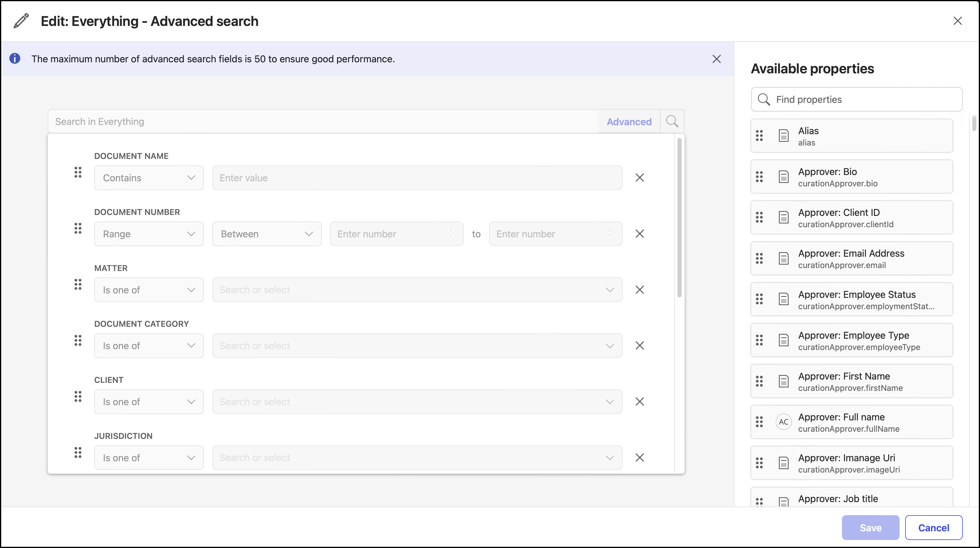
Task: Click the AC avatar icon on Approver: Full name
Action: 783,422
